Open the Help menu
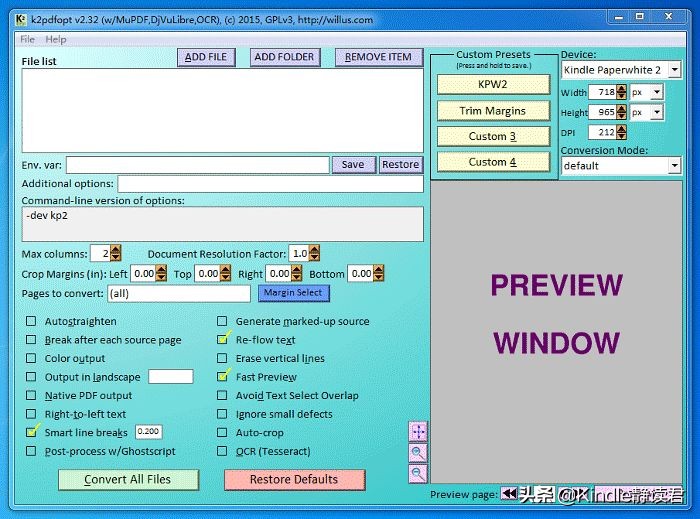 click(x=56, y=39)
